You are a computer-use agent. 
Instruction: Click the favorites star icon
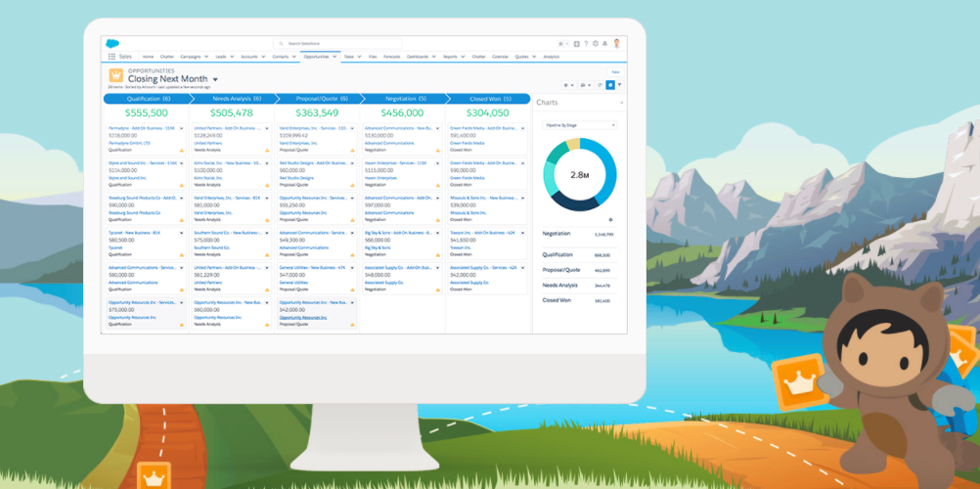pyautogui.click(x=561, y=44)
